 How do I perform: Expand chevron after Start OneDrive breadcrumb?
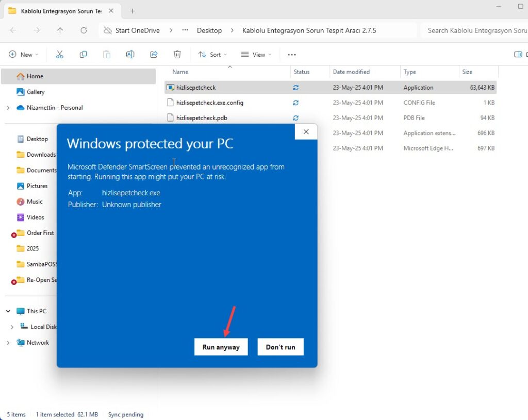[171, 30]
